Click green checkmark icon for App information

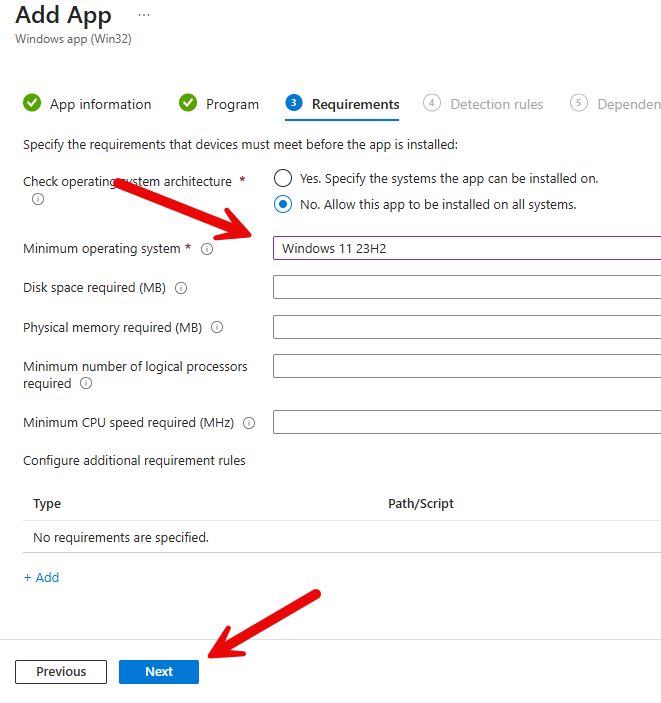pyautogui.click(x=32, y=103)
